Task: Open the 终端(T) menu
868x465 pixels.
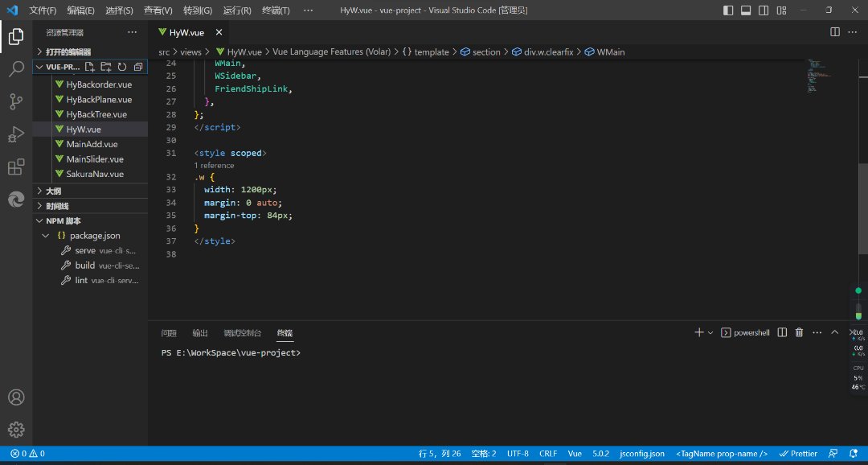Action: pyautogui.click(x=276, y=10)
